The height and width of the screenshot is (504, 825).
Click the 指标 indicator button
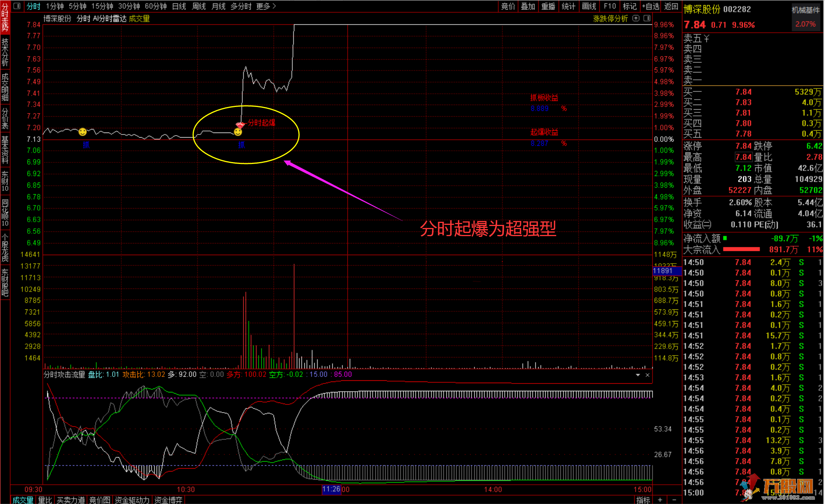pyautogui.click(x=643, y=500)
